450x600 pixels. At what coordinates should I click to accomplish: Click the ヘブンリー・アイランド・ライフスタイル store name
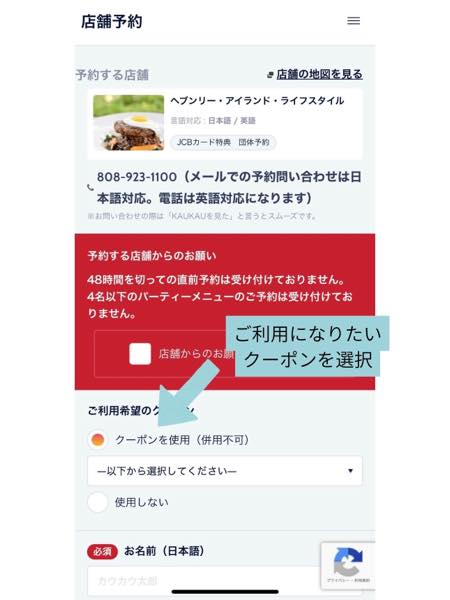[x=257, y=101]
